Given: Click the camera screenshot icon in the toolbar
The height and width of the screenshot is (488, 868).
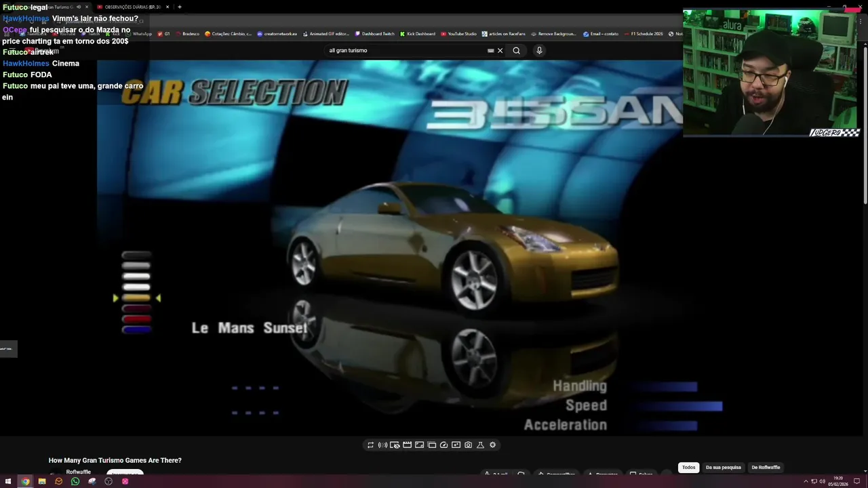Looking at the screenshot, I should point(468,445).
